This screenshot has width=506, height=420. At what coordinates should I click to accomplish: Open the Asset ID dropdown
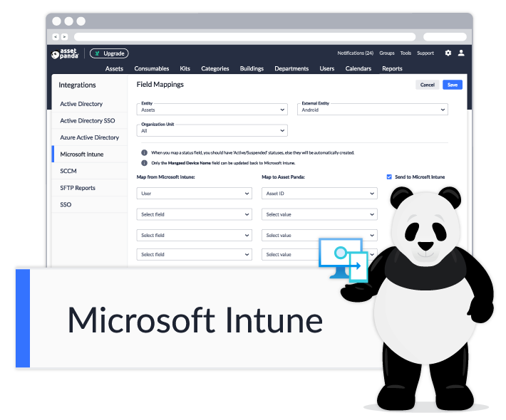(x=319, y=194)
